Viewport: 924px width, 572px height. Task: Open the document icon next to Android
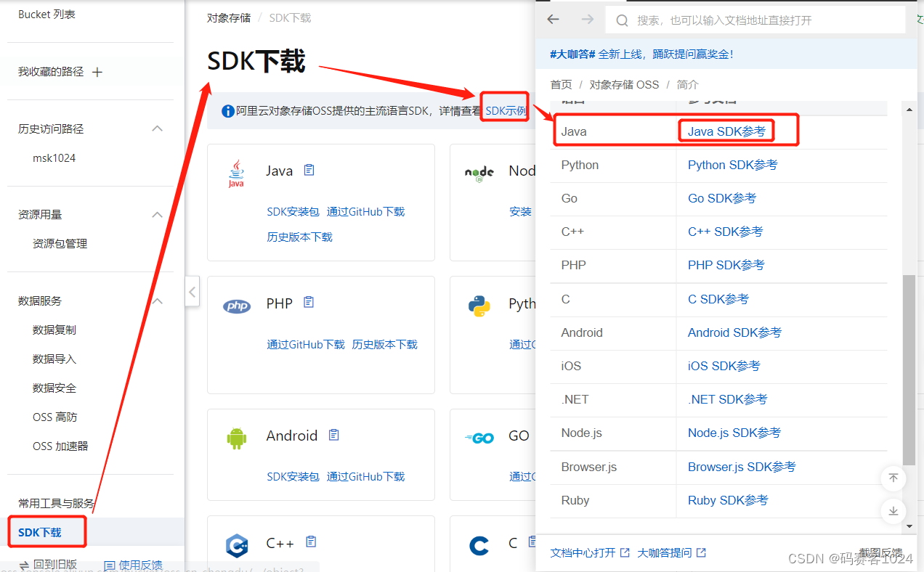[334, 435]
